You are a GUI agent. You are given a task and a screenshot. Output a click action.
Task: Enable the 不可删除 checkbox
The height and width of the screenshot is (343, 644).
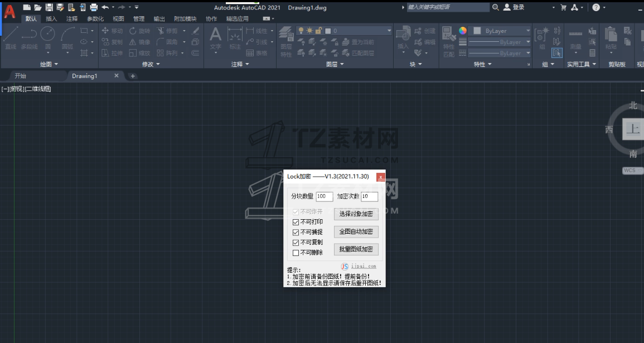click(296, 253)
